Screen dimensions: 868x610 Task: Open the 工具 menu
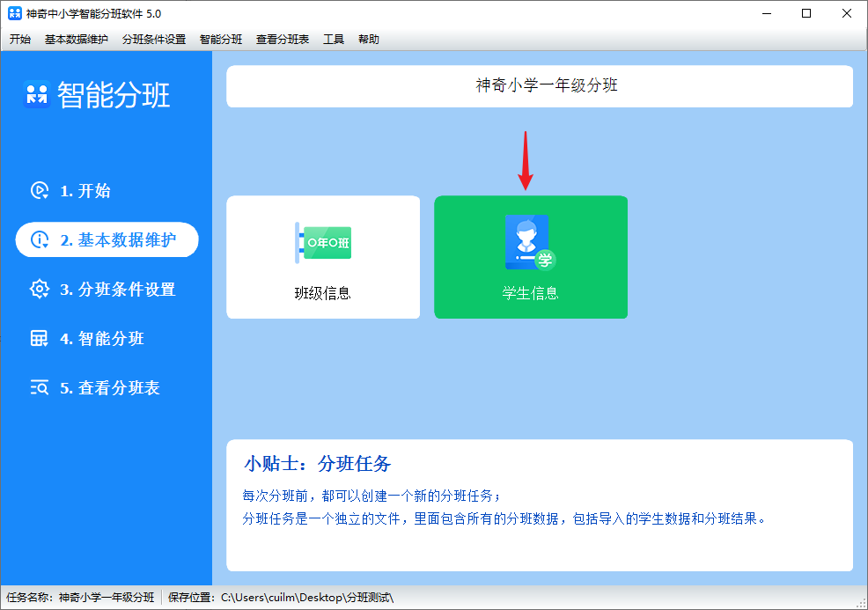tap(334, 40)
